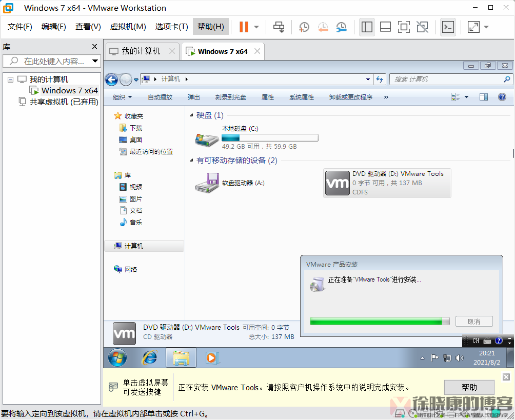Switch to the 我的计算机 tab
The height and width of the screenshot is (420, 515).
pyautogui.click(x=142, y=51)
